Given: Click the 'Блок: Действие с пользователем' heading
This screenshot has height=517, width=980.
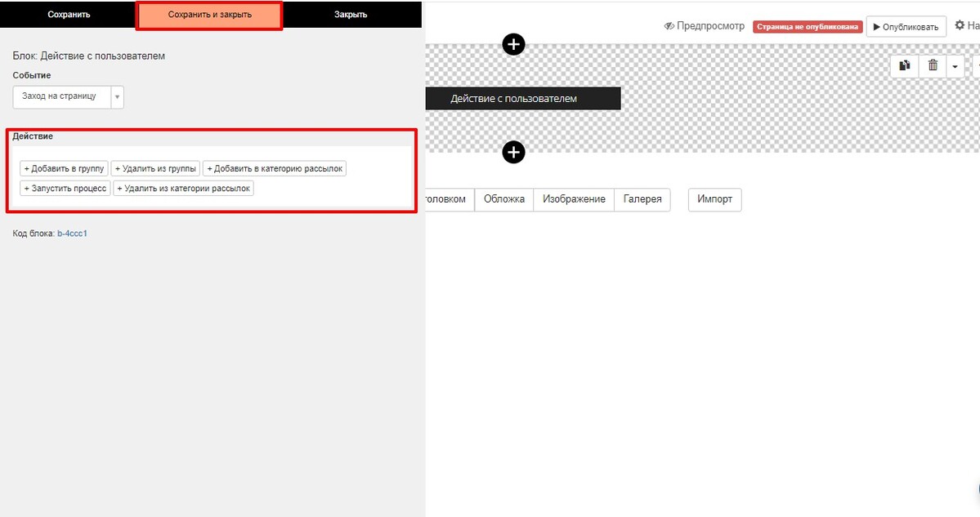Looking at the screenshot, I should (89, 56).
